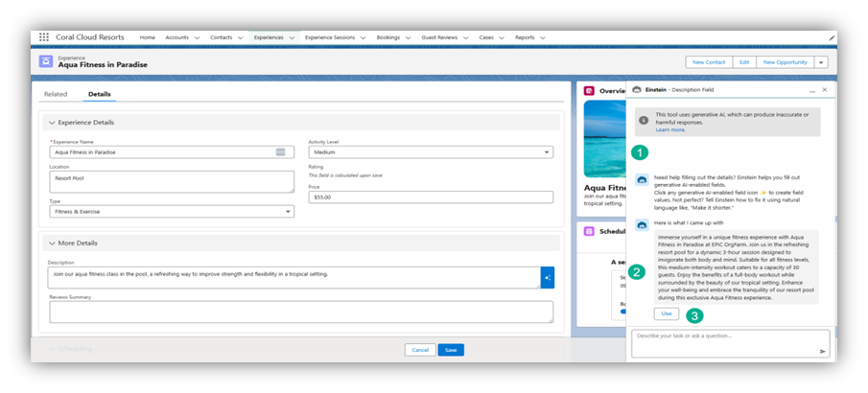Click the ocean image in Overview card

tap(604, 138)
